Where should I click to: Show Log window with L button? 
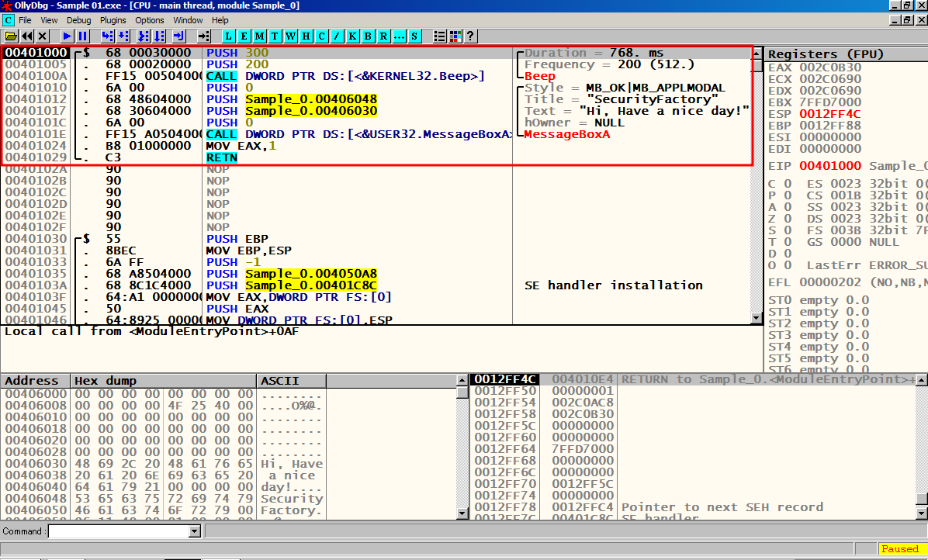pyautogui.click(x=228, y=36)
